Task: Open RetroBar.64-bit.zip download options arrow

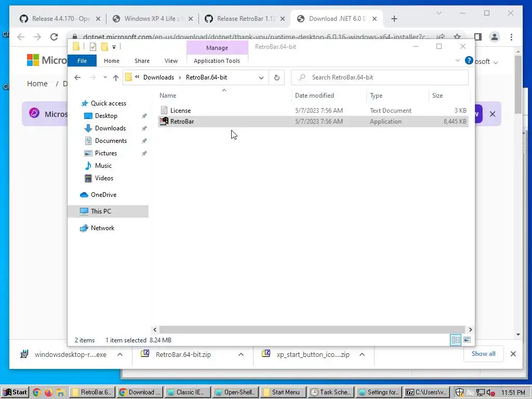Action: tap(241, 354)
